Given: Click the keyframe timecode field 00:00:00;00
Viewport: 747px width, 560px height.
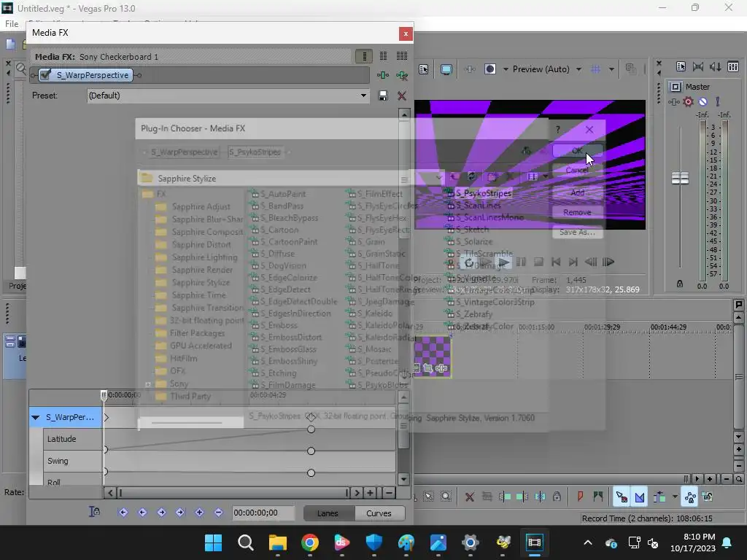Looking at the screenshot, I should coord(263,513).
